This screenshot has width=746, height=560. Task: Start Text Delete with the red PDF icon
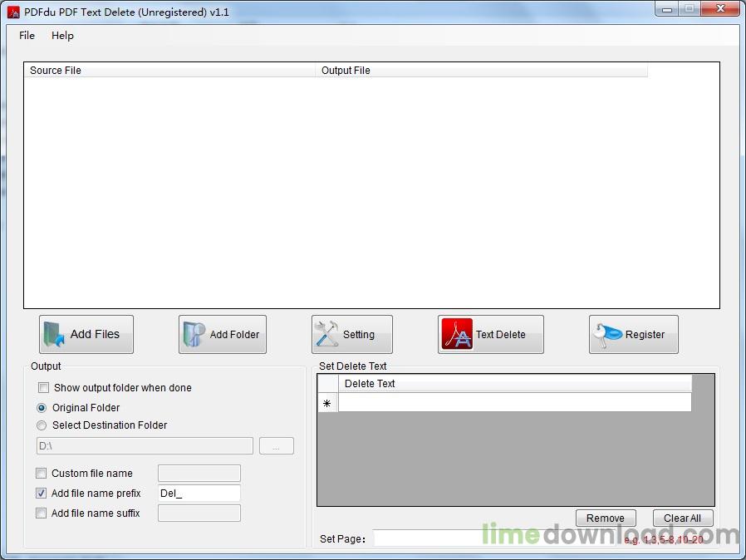(490, 335)
